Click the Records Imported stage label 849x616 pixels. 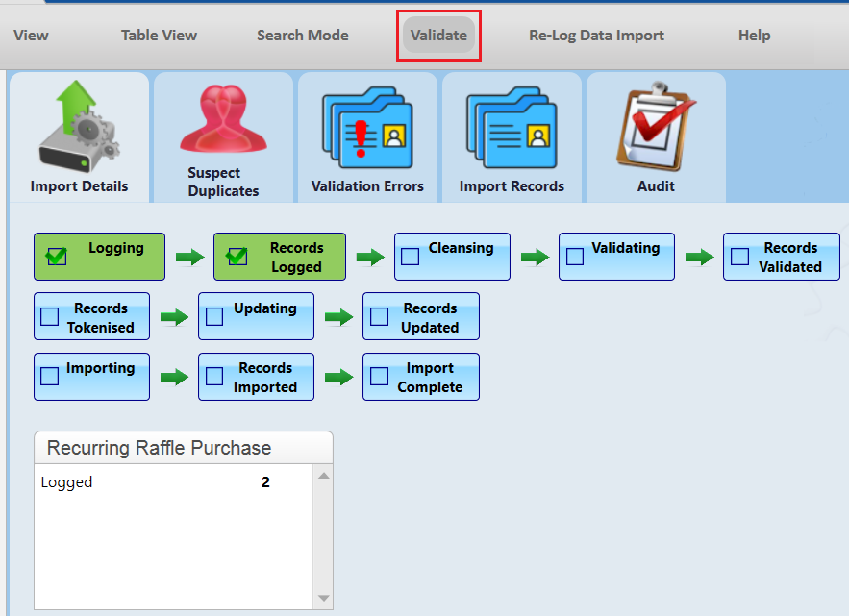pos(265,378)
